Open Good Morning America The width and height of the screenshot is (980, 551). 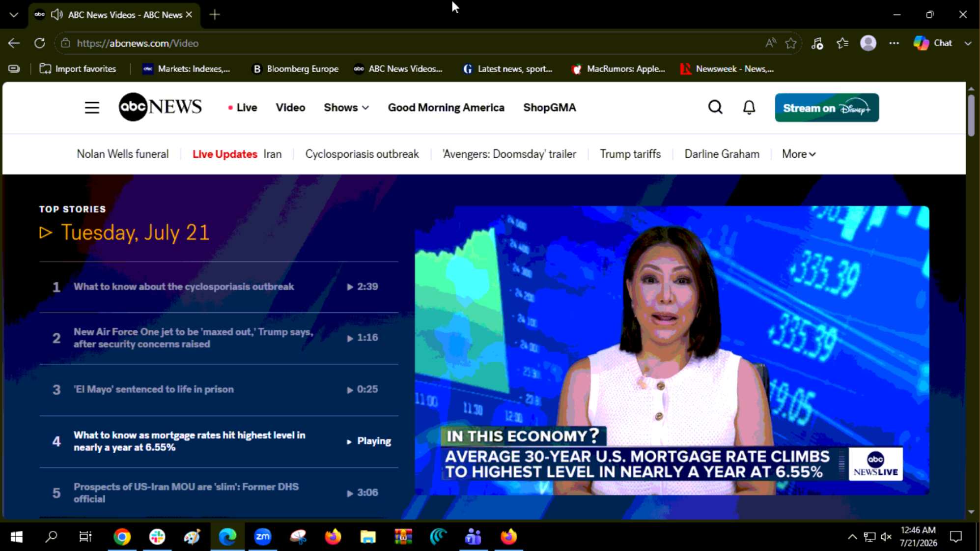tap(446, 108)
